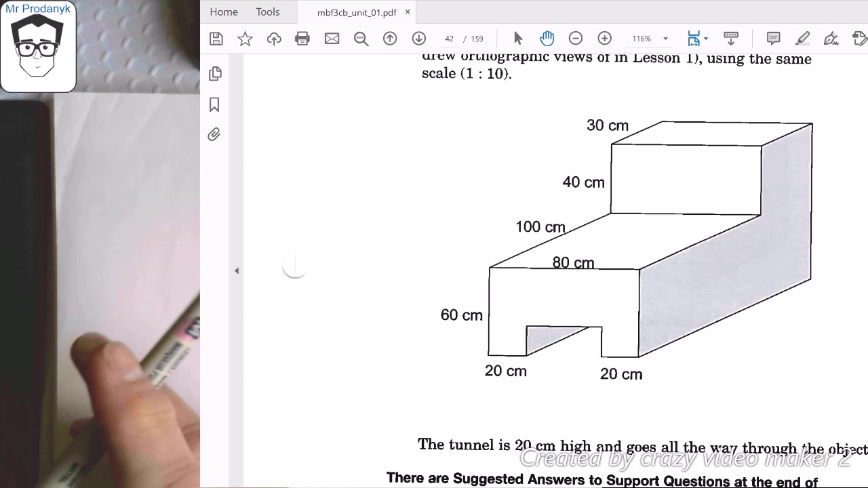Open the bookmarks panel icon
This screenshot has height=488, width=868.
pos(214,104)
